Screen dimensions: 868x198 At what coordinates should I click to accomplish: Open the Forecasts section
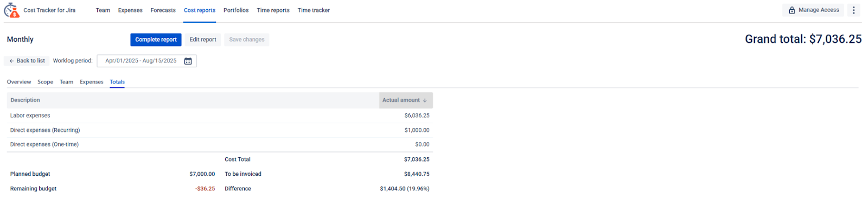point(163,10)
